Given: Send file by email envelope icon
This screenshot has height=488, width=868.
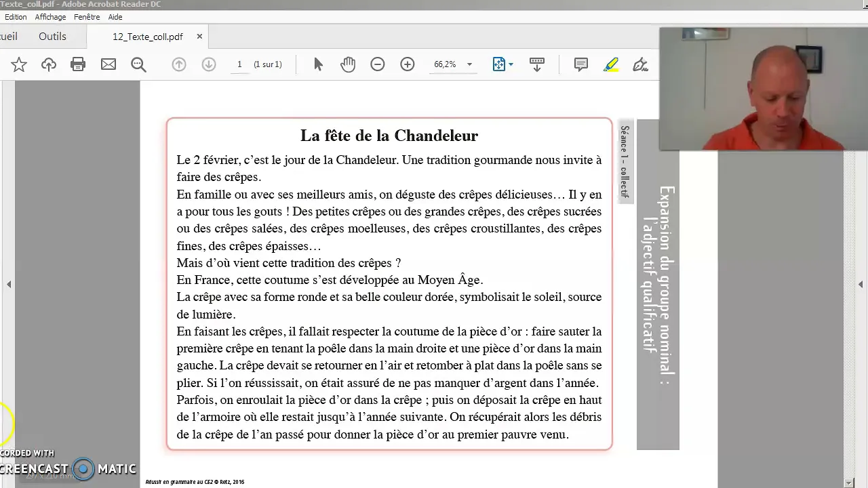Looking at the screenshot, I should coord(108,64).
